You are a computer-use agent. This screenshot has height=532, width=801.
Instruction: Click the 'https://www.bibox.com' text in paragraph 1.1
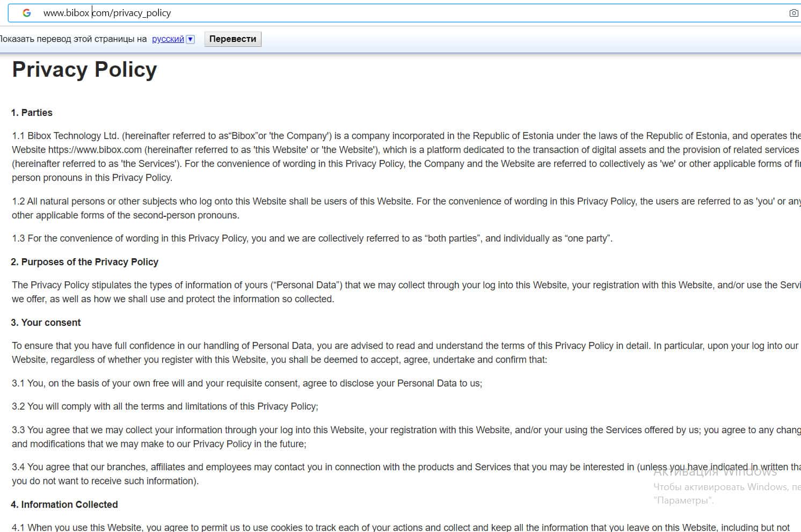95,150
